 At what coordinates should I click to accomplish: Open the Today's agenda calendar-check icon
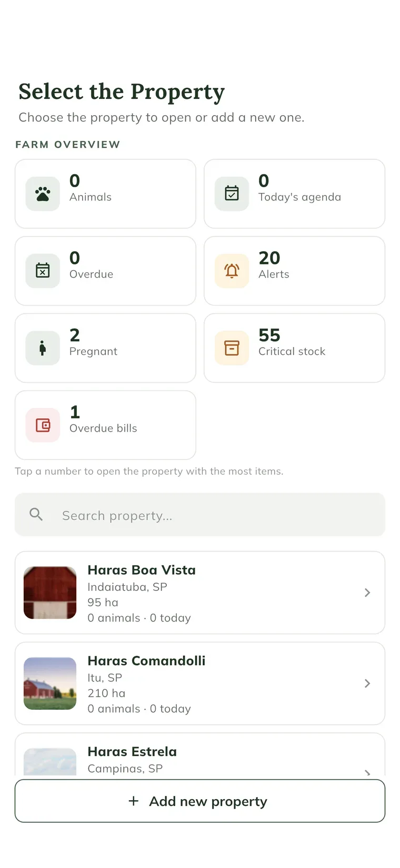[x=232, y=194]
